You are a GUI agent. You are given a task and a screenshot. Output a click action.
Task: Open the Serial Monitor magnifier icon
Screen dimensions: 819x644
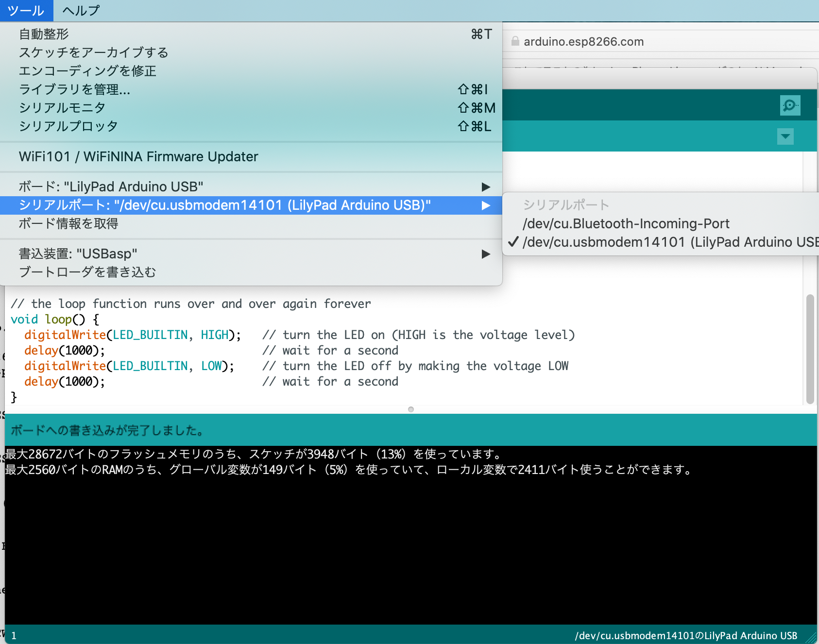(790, 105)
